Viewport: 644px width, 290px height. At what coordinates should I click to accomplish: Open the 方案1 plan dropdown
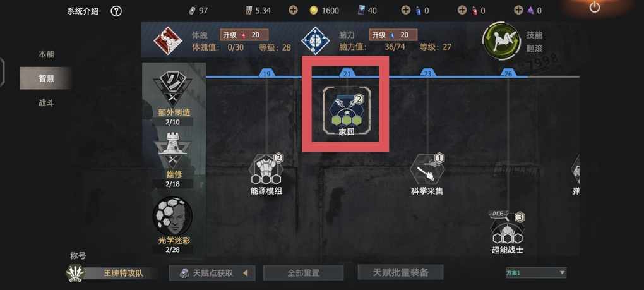coord(536,272)
